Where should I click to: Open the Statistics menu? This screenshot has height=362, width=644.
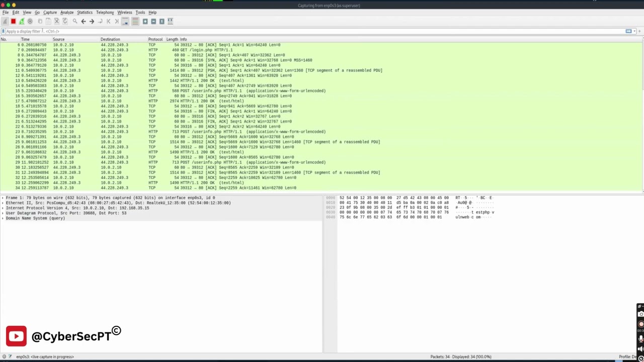(x=85, y=12)
